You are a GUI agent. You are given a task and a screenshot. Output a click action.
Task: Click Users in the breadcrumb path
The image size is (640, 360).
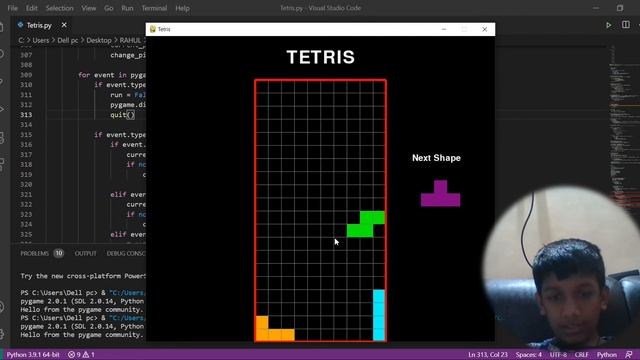pos(41,40)
